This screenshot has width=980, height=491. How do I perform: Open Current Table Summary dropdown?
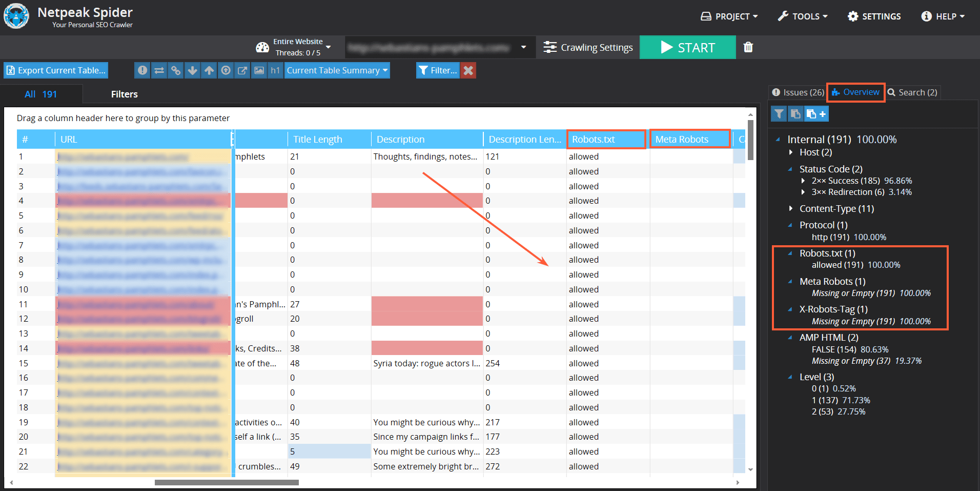[337, 70]
